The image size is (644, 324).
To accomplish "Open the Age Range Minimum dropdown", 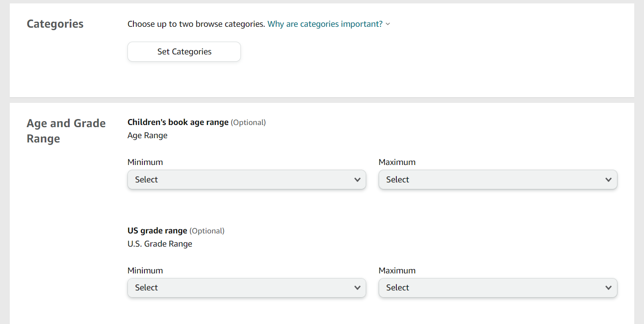I will [246, 179].
